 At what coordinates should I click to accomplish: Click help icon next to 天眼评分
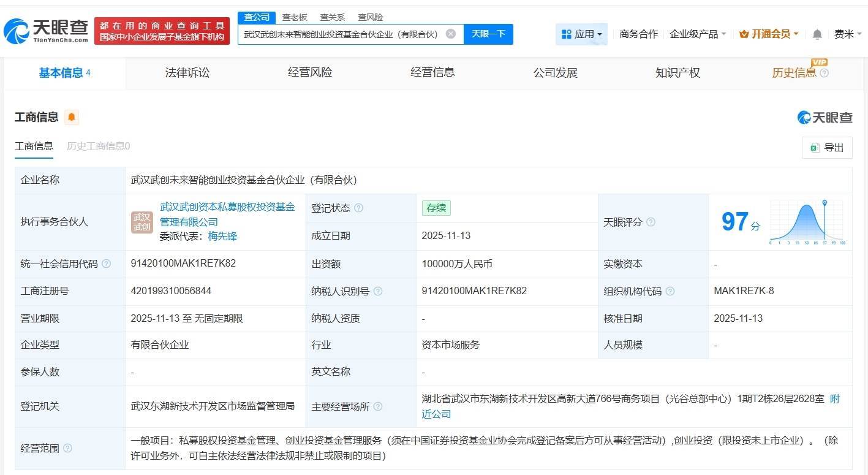[651, 222]
